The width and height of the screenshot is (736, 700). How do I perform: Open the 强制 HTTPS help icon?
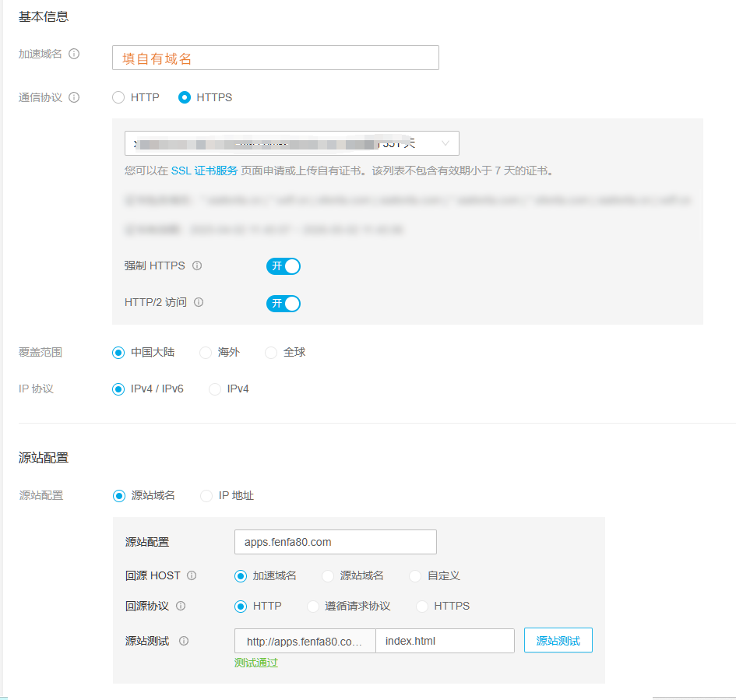click(197, 266)
